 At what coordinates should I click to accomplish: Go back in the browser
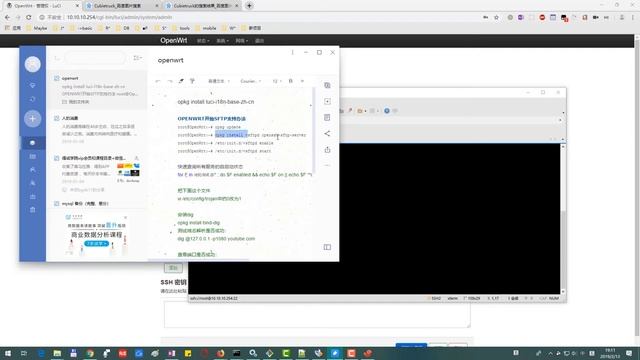coord(7,17)
